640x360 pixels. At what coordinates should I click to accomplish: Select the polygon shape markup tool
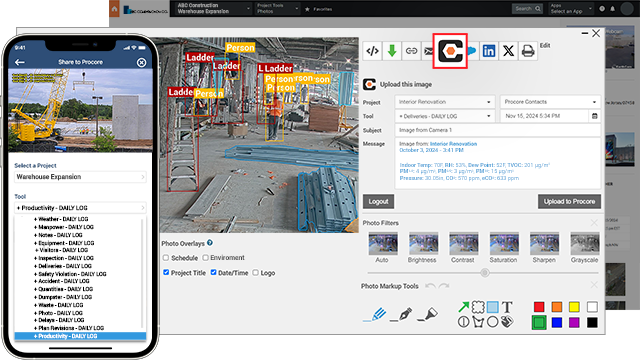478,322
